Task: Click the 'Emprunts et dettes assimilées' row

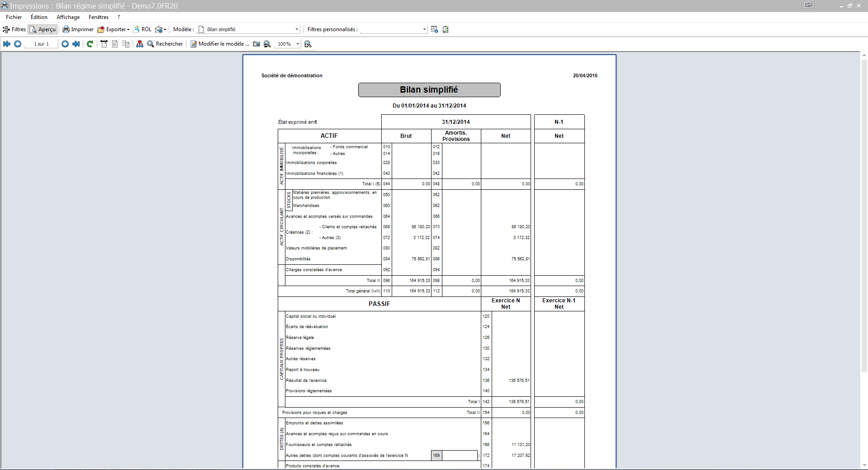Action: pyautogui.click(x=314, y=423)
